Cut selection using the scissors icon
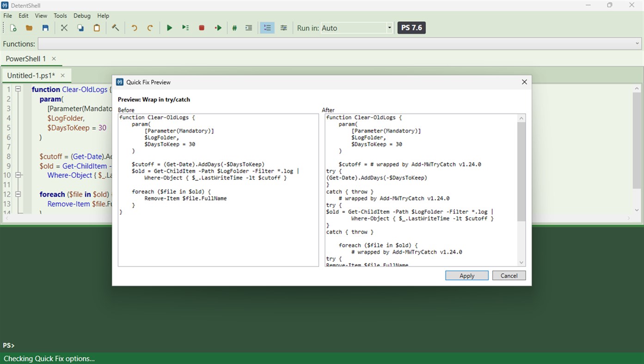Screen dimensions: 644x364 64,28
